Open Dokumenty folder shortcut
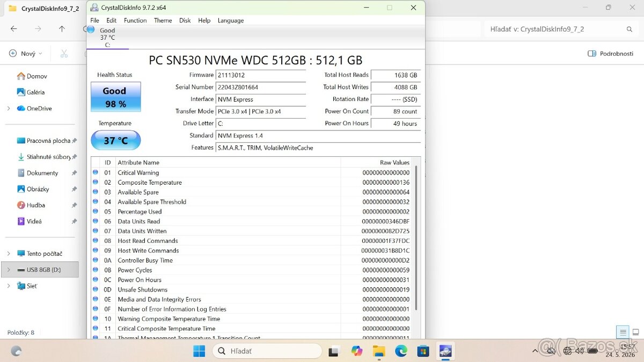644x362 pixels. point(38,173)
